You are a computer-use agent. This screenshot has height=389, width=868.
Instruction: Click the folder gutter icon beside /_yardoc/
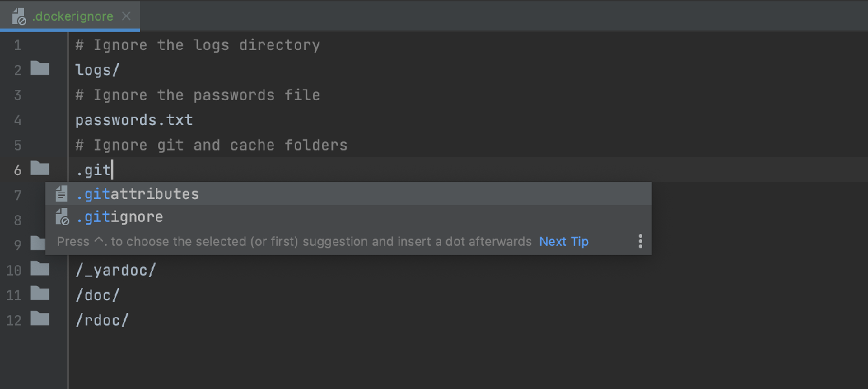pos(40,268)
